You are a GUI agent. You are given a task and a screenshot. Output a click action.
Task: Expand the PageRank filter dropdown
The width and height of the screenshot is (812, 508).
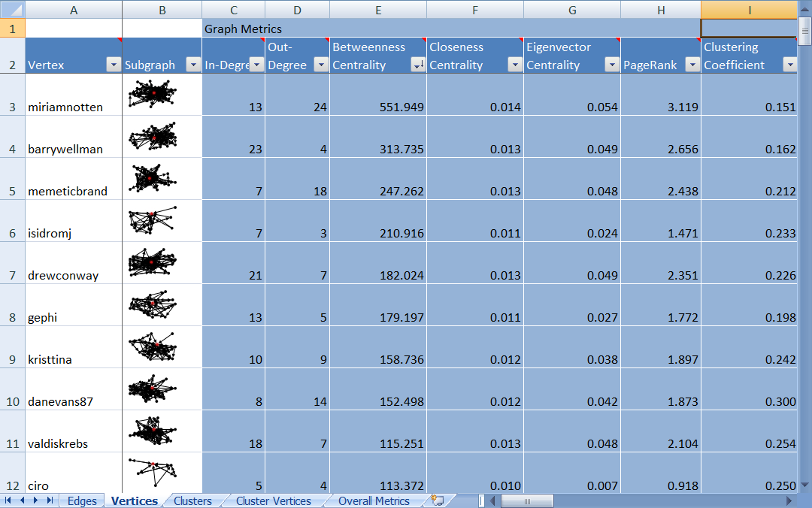[692, 65]
